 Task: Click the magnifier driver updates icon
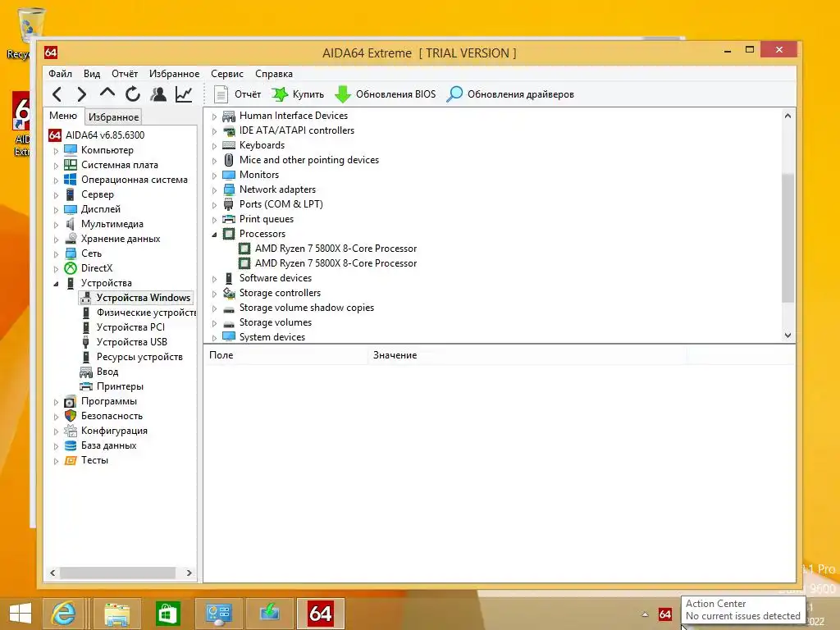pyautogui.click(x=454, y=94)
